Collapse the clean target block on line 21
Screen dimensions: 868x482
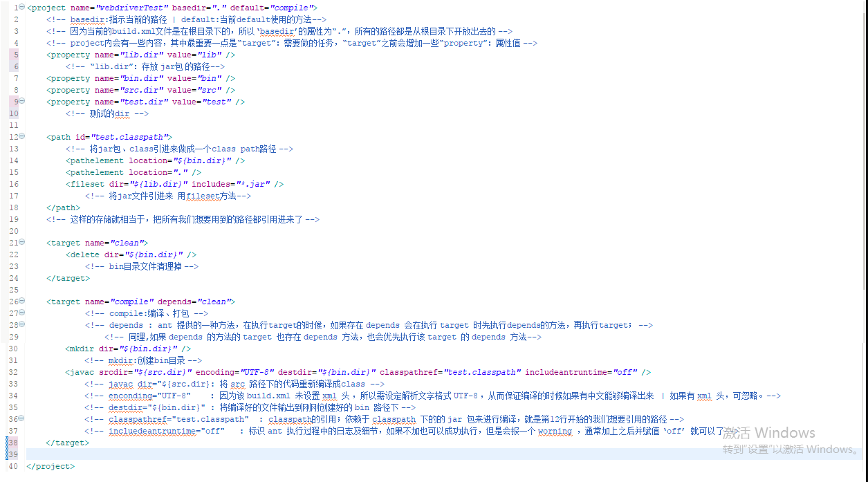[x=21, y=242]
